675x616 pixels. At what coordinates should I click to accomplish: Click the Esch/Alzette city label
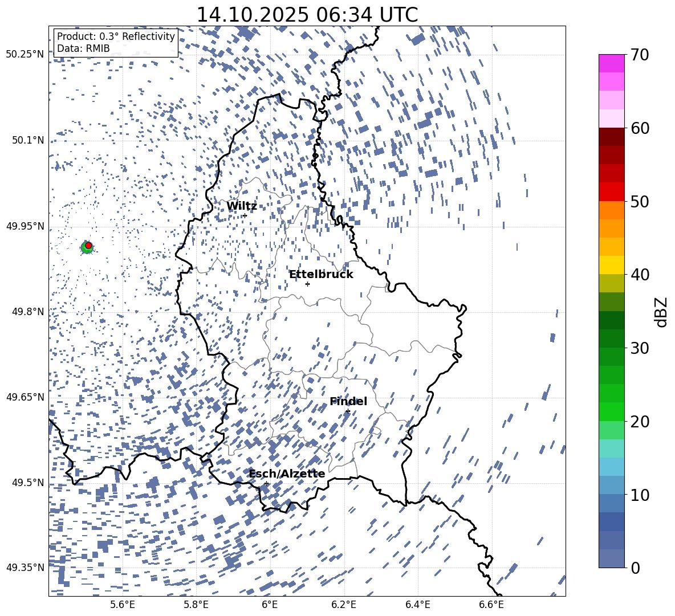[x=287, y=474]
